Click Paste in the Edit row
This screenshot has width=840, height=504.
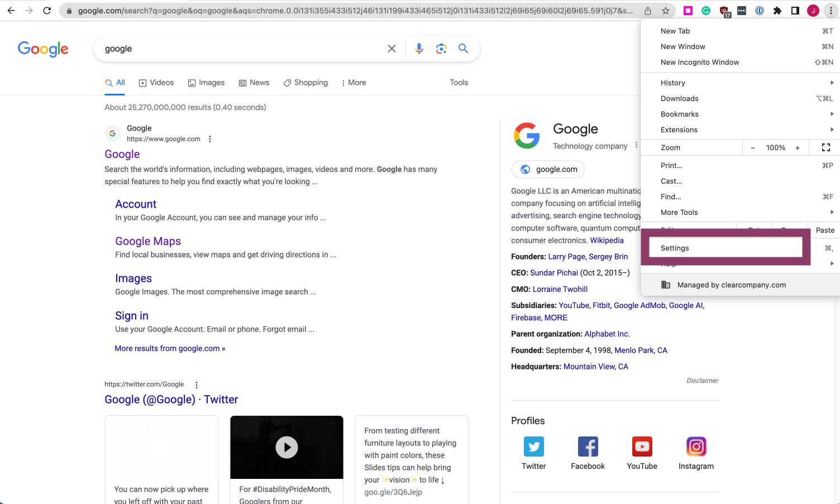(x=825, y=230)
